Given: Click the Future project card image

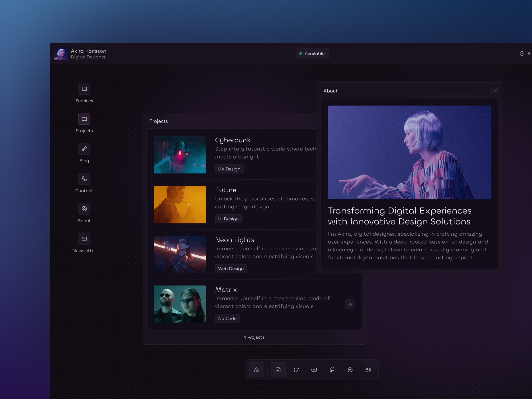Looking at the screenshot, I should point(180,204).
